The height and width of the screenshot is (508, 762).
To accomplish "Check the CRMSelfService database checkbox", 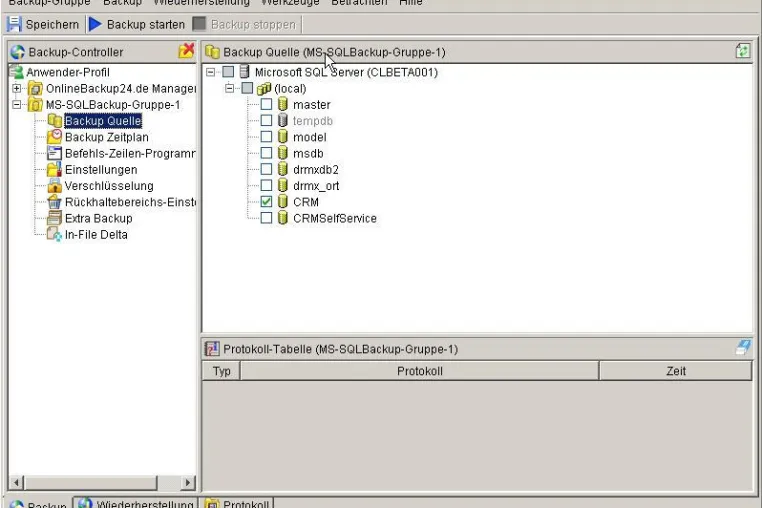I will pos(266,217).
